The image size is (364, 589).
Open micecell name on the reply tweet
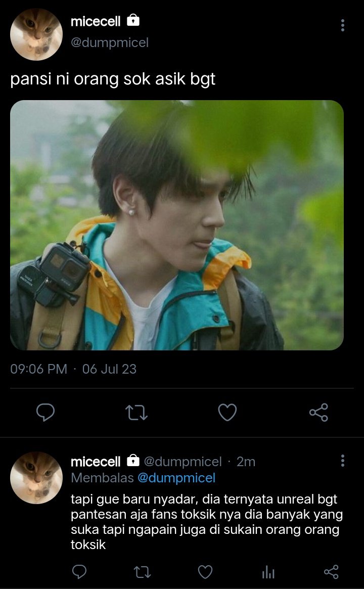pyautogui.click(x=96, y=462)
